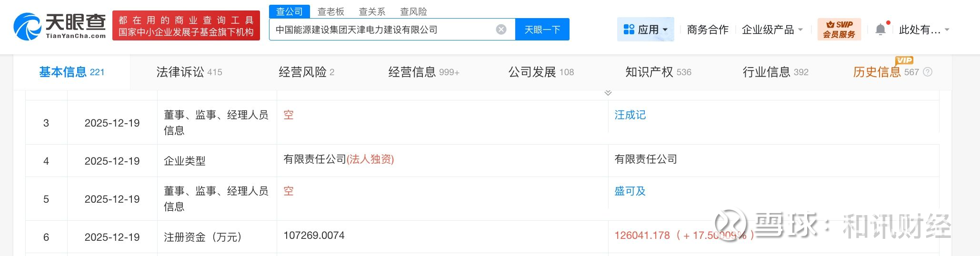This screenshot has width=980, height=256.
Task: Click the red promotional banner
Action: (x=186, y=26)
